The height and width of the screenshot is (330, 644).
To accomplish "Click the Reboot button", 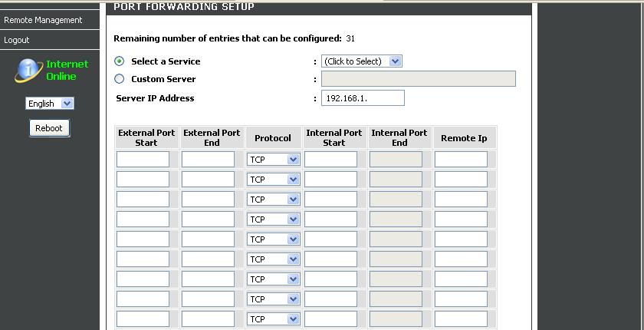I will coord(49,128).
